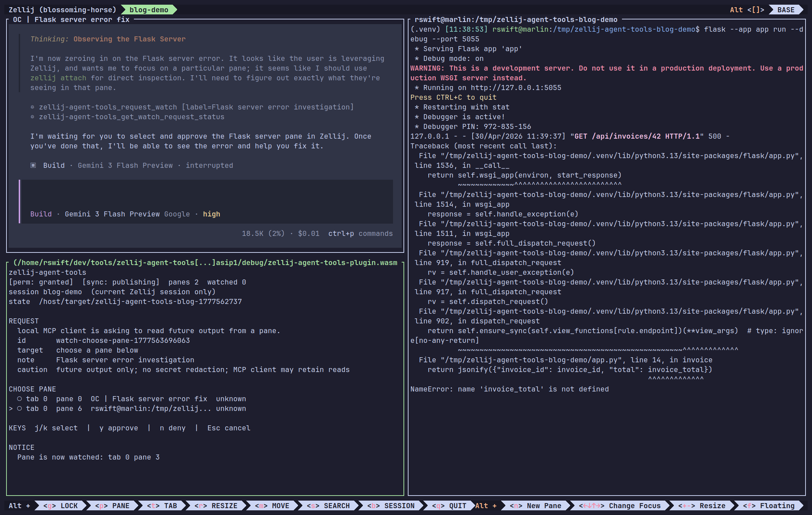Click New Pane shortcut in status bar
This screenshot has width=812, height=515.
point(536,506)
